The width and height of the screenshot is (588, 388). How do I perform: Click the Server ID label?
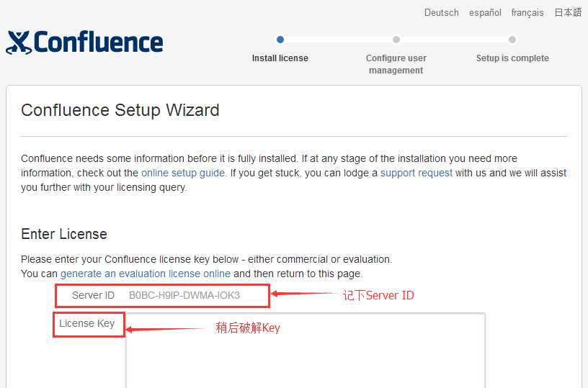tap(93, 295)
